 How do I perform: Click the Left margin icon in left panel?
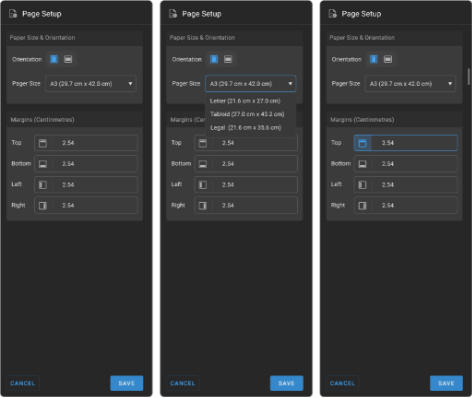(43, 185)
